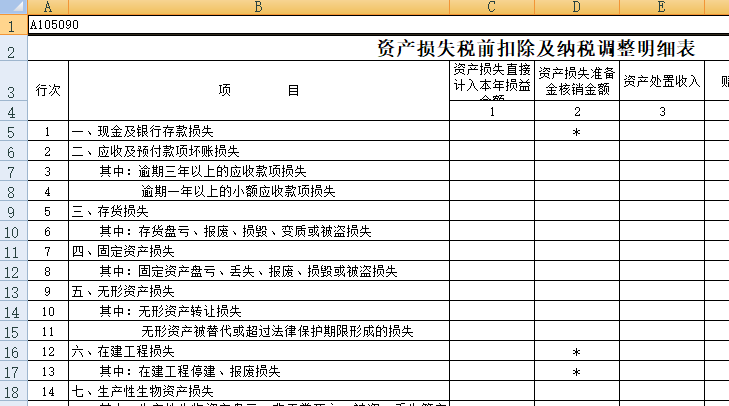729x406 pixels.
Task: Select row 10 header
Action: click(x=13, y=231)
